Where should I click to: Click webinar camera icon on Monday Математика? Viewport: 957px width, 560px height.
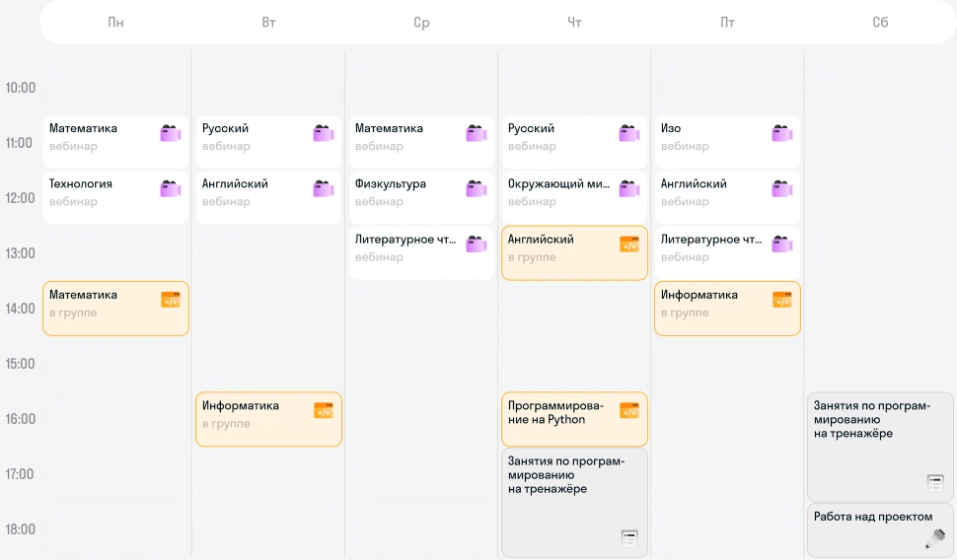(171, 133)
